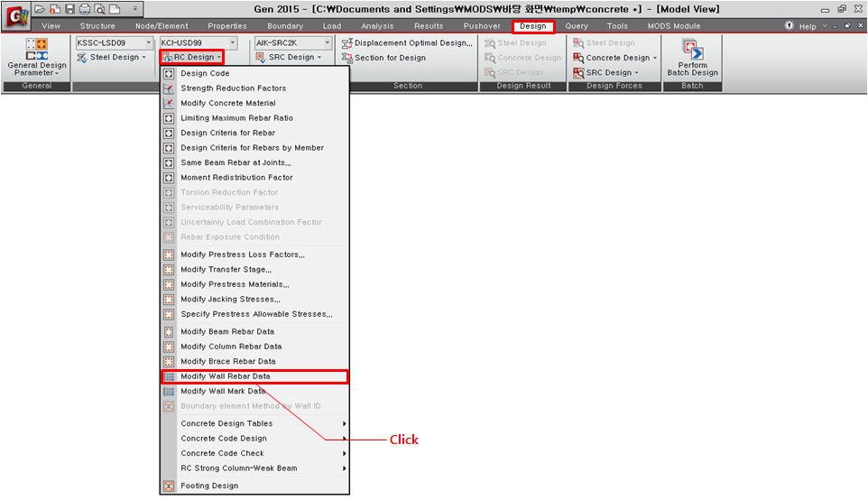This screenshot has height=500, width=868.
Task: Click the Open file icon in quick access toolbar
Action: (x=40, y=9)
